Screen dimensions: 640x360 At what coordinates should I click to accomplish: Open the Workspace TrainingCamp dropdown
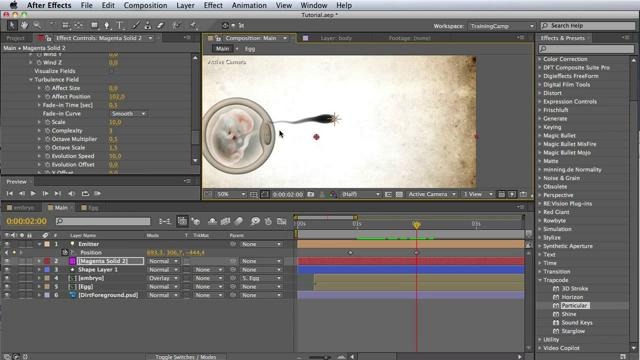(x=502, y=26)
